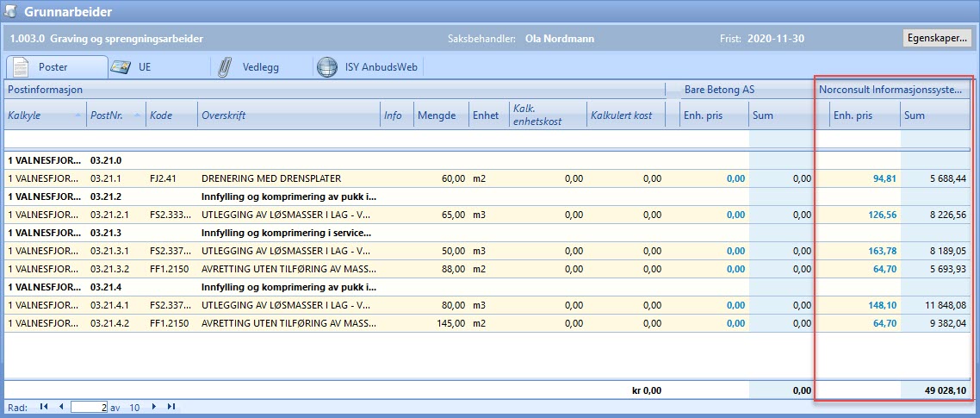This screenshot has width=980, height=418.
Task: Click the UE tab card icon
Action: click(x=120, y=67)
